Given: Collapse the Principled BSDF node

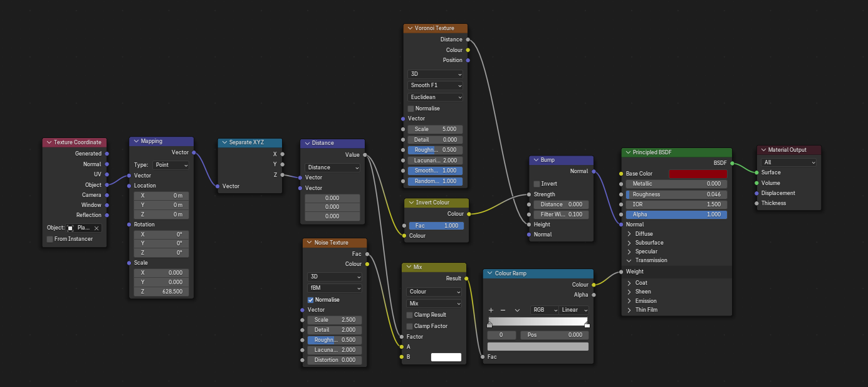Looking at the screenshot, I should 628,152.
